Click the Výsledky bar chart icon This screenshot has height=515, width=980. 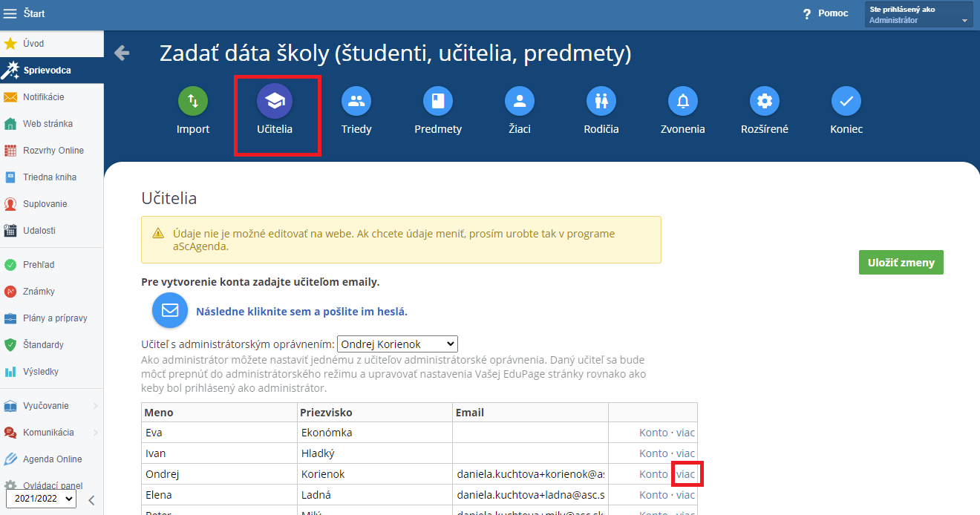pos(10,372)
